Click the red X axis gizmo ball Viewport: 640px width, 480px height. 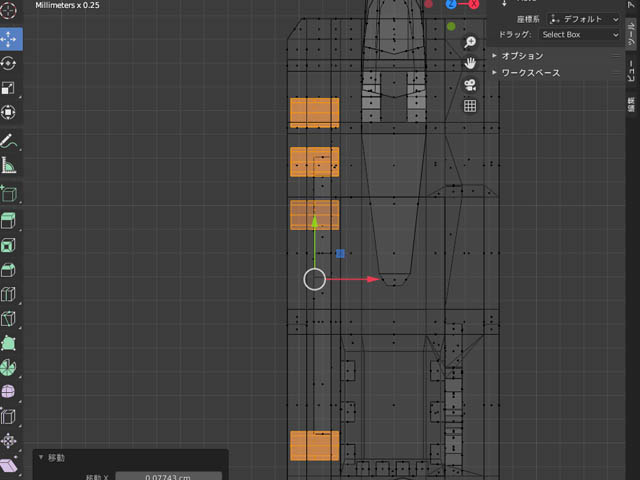[473, 4]
